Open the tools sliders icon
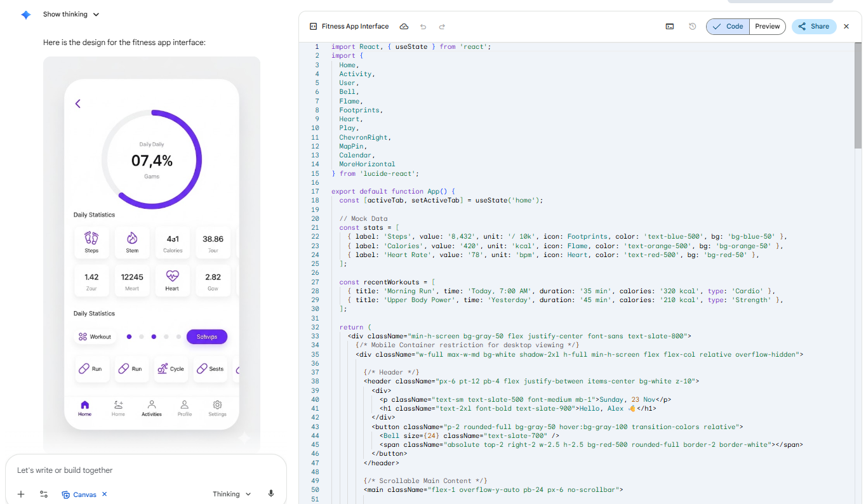 (44, 494)
